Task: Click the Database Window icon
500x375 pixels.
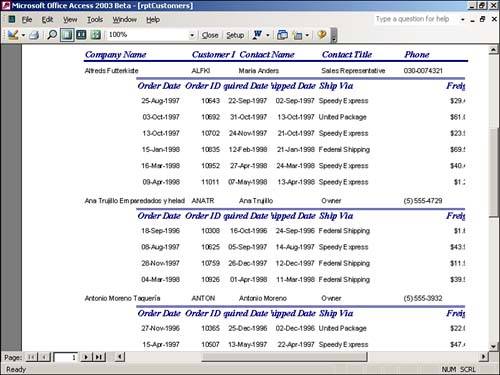Action: (283, 35)
